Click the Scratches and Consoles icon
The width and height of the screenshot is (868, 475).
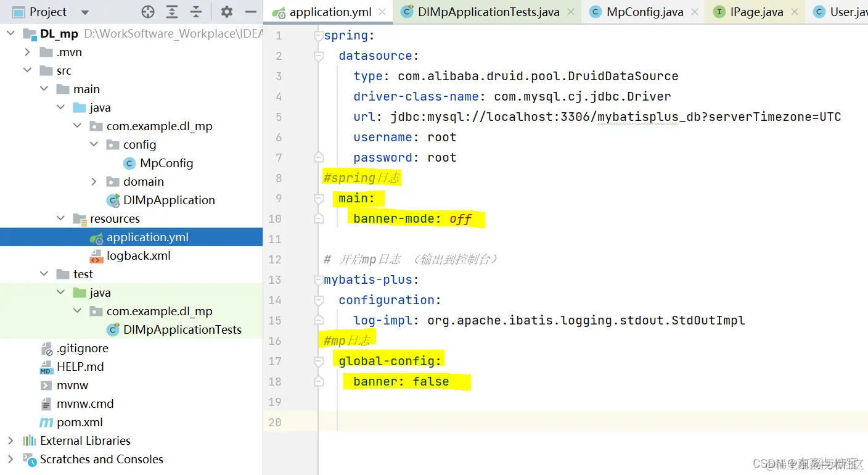30,460
